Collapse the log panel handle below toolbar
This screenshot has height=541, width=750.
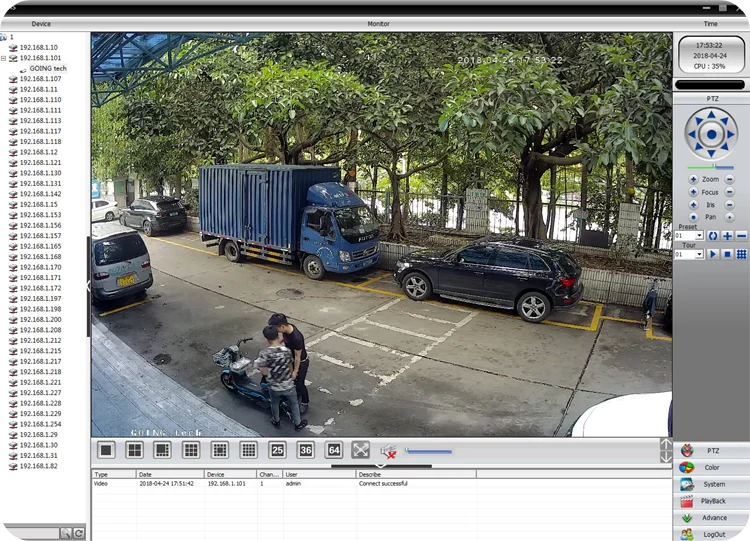tap(381, 465)
